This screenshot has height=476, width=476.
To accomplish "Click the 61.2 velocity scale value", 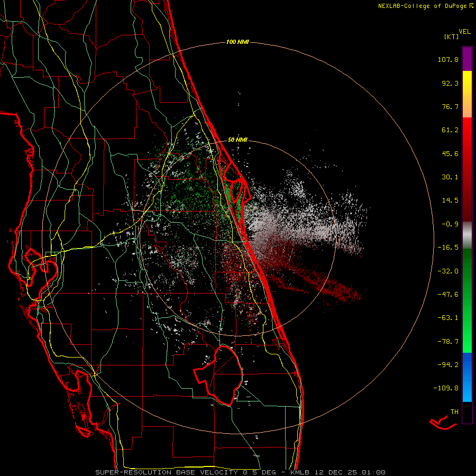I will tap(450, 130).
